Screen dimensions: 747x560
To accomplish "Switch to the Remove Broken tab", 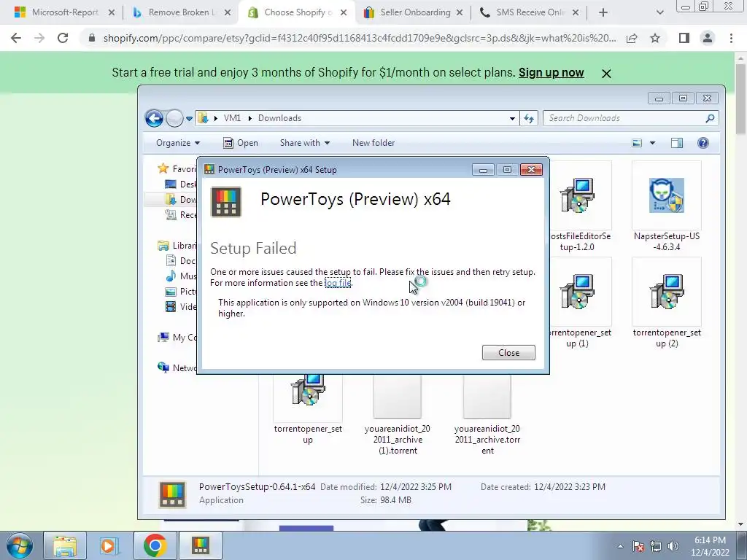I will [x=180, y=12].
